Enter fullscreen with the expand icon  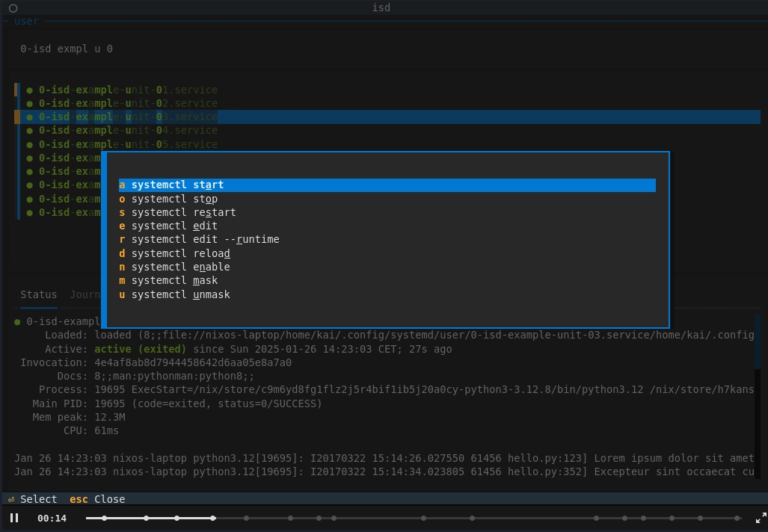(x=761, y=518)
